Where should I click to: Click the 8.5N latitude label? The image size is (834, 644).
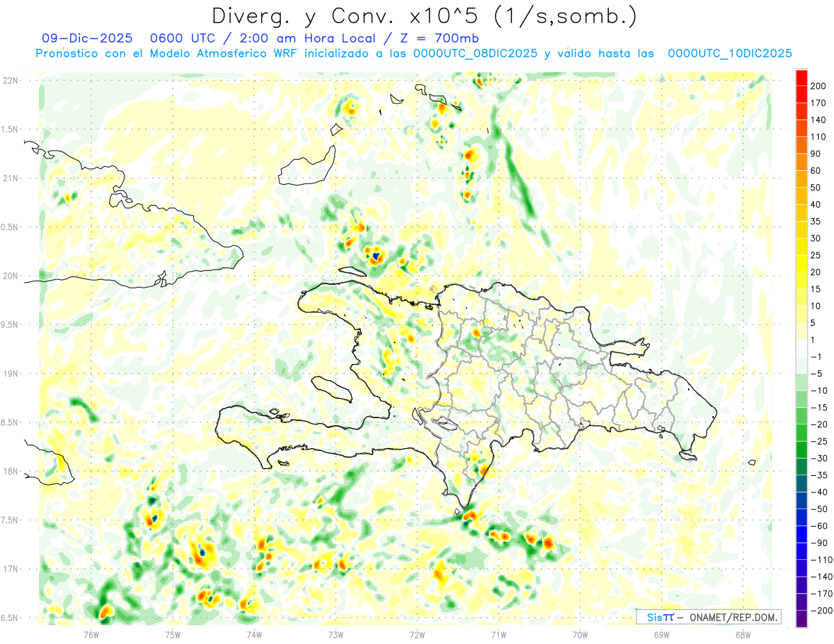pyautogui.click(x=10, y=422)
